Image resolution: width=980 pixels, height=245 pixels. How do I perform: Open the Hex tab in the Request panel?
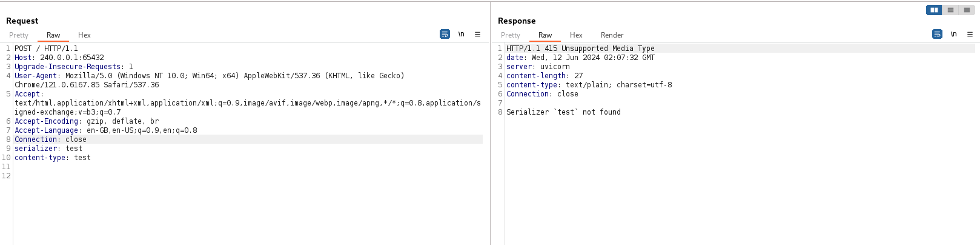(x=84, y=35)
